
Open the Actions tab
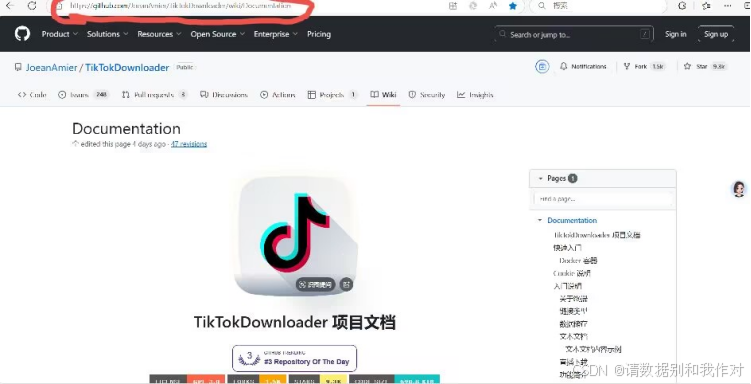pyautogui.click(x=278, y=95)
